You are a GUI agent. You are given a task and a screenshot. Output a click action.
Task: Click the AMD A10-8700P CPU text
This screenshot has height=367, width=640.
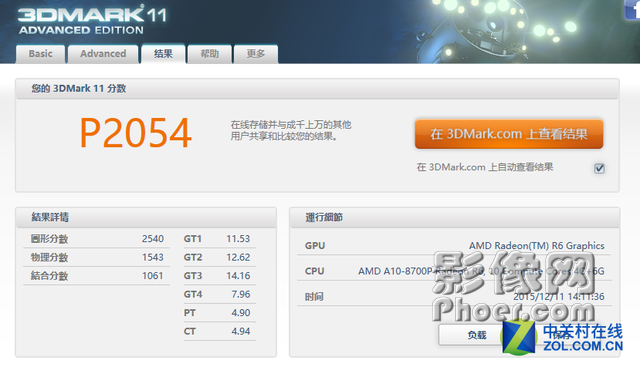coord(481,271)
